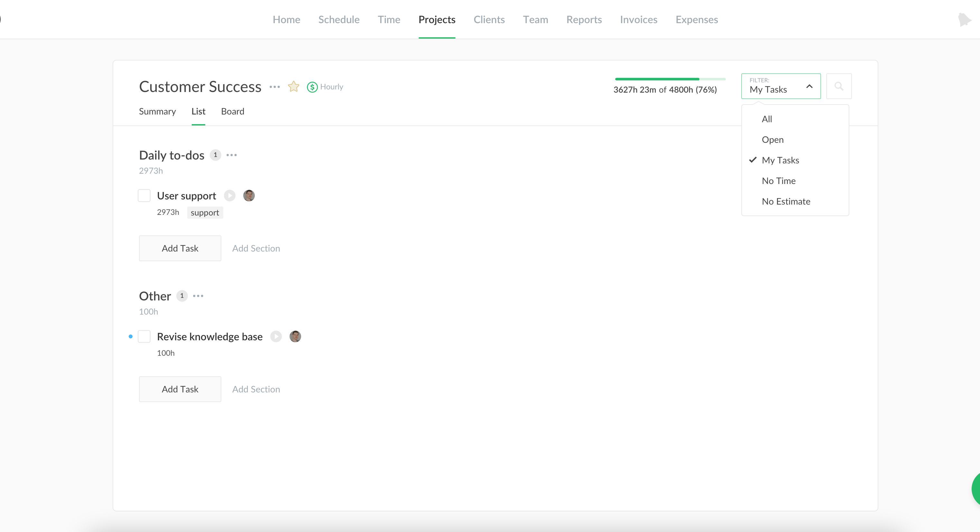This screenshot has height=532, width=980.
Task: Start timer for Revise knowledge base
Action: 276,336
